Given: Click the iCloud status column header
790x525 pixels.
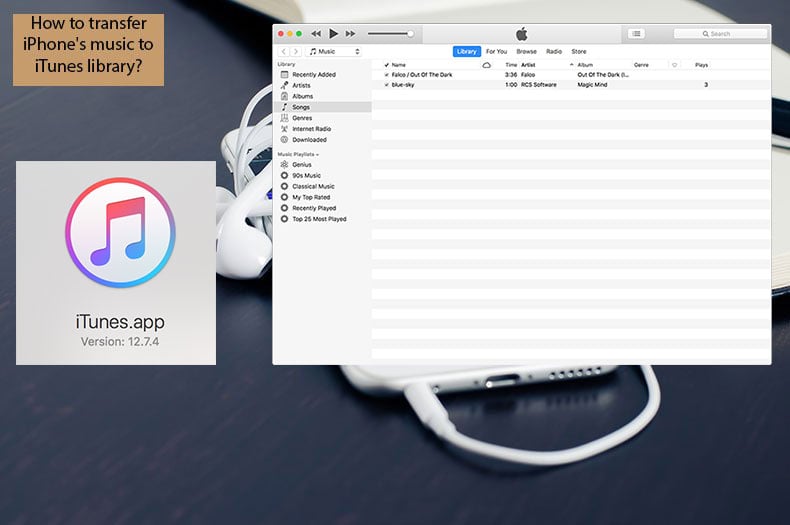Looking at the screenshot, I should [486, 65].
